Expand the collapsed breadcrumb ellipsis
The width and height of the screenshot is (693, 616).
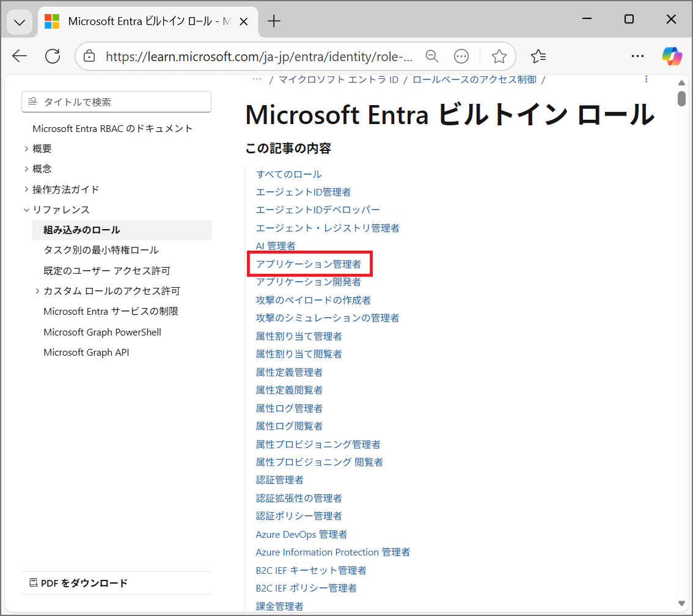coord(257,79)
